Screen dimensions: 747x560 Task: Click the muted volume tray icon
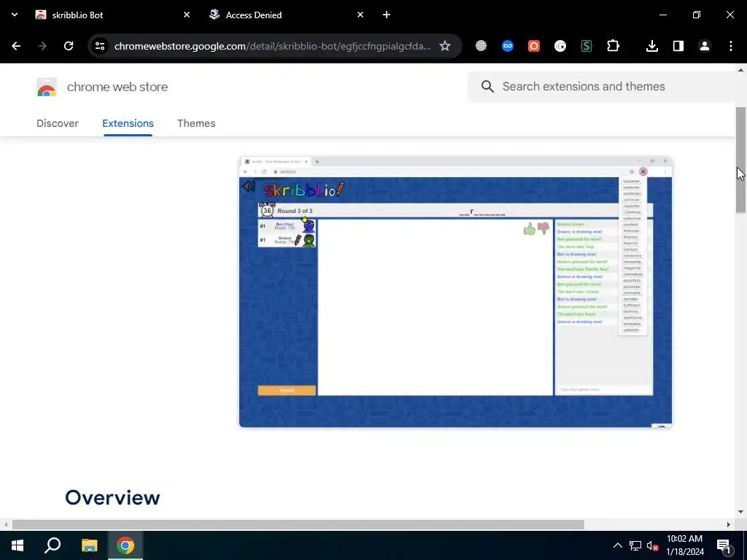(653, 545)
